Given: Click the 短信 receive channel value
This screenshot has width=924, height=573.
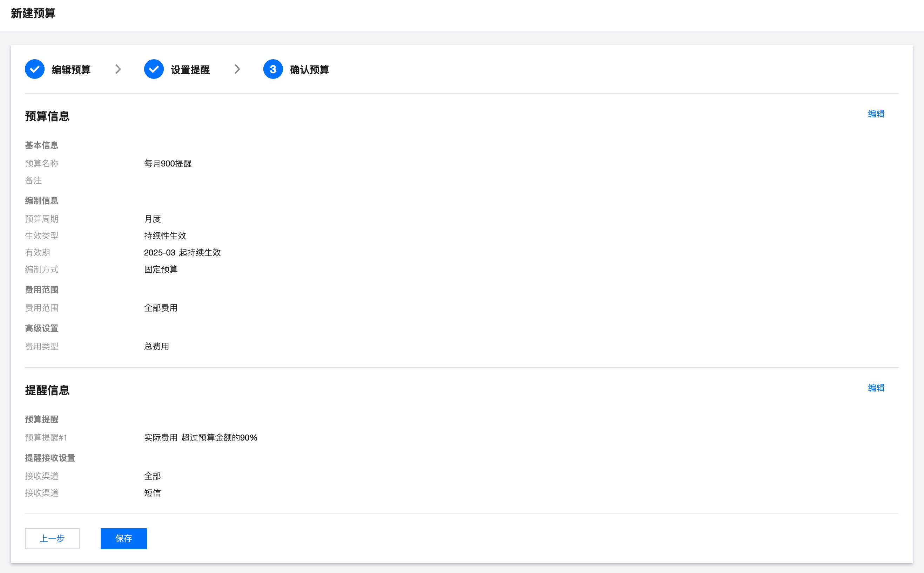Looking at the screenshot, I should tap(152, 493).
